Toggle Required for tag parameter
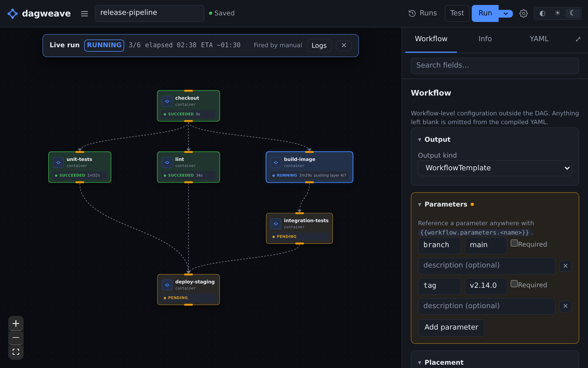588x368 pixels. tap(514, 284)
